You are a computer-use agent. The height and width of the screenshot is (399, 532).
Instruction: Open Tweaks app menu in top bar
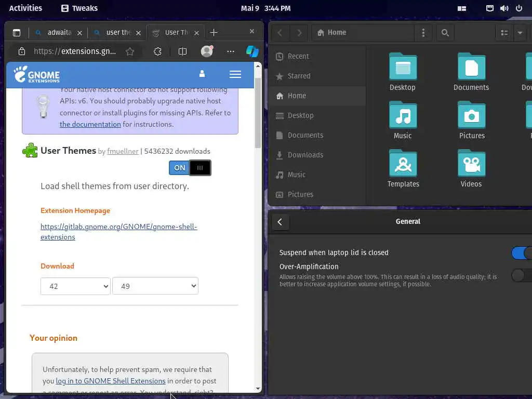tap(79, 8)
